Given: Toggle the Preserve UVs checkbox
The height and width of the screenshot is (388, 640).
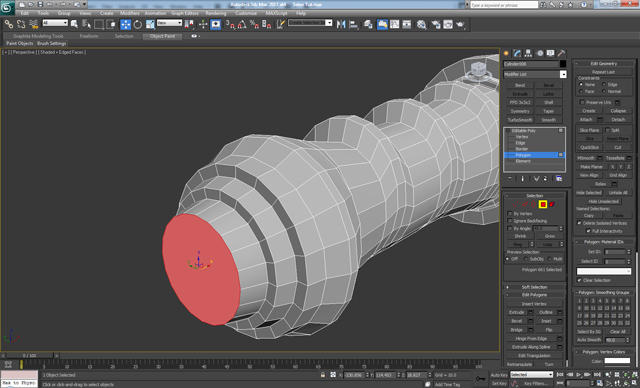Looking at the screenshot, I should tap(582, 102).
